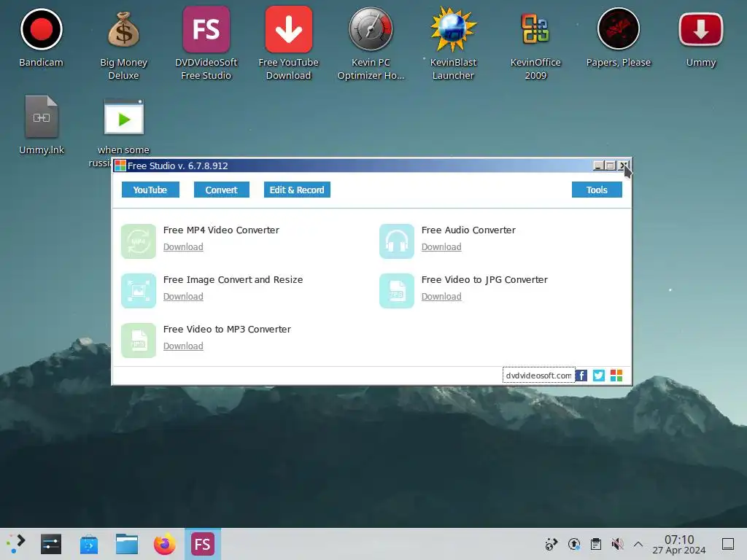Click Download under Free Video to MP3 Converter
This screenshot has height=560, width=747.
pos(183,346)
